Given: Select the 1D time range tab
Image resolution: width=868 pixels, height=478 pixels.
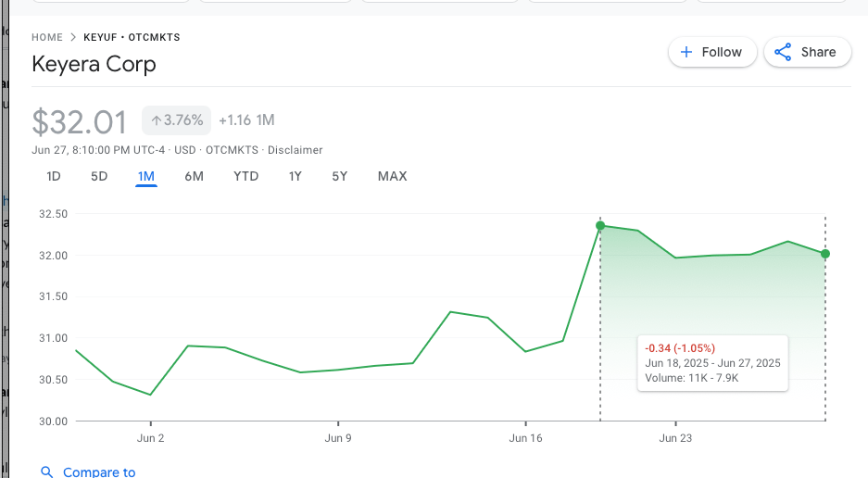Looking at the screenshot, I should (x=53, y=176).
